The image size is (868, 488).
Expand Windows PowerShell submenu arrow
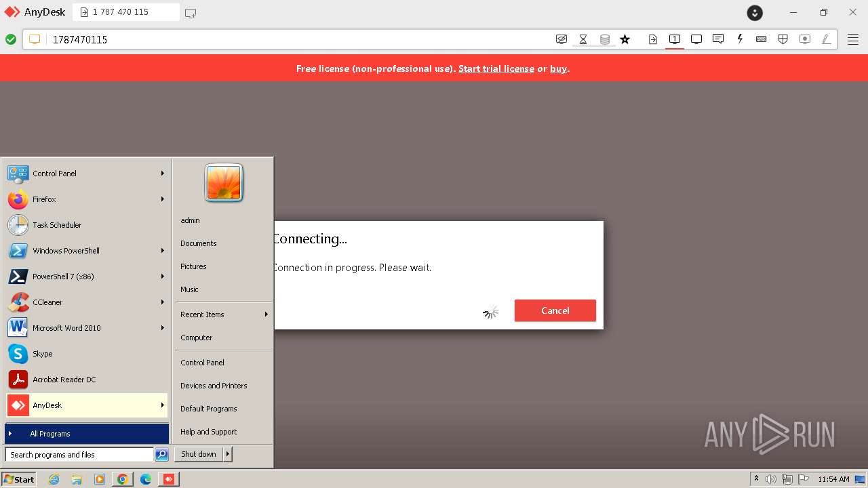coord(163,251)
